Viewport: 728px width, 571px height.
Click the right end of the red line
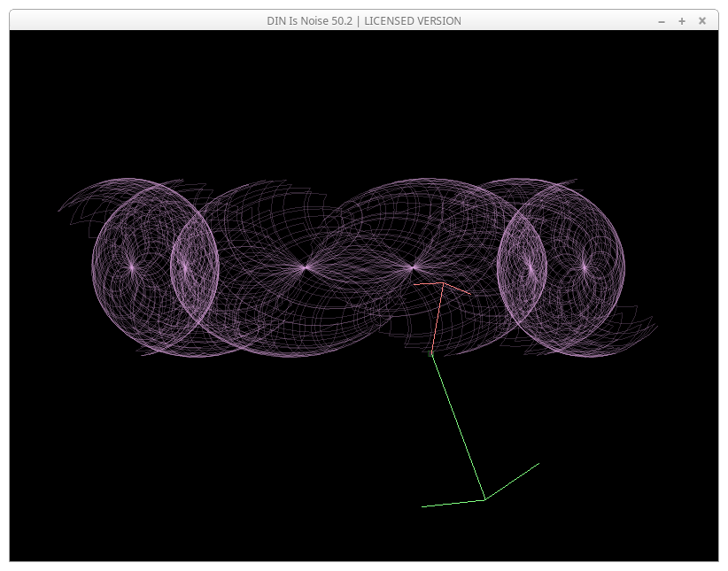tap(469, 293)
